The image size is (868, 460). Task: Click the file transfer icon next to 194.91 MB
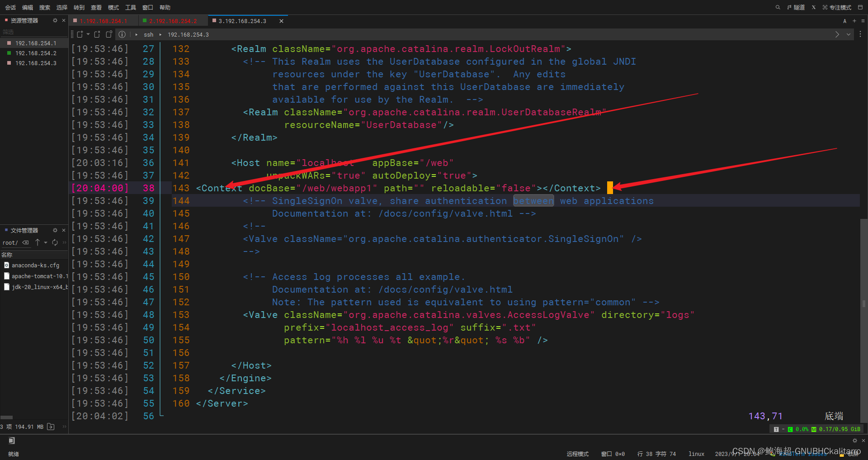51,427
